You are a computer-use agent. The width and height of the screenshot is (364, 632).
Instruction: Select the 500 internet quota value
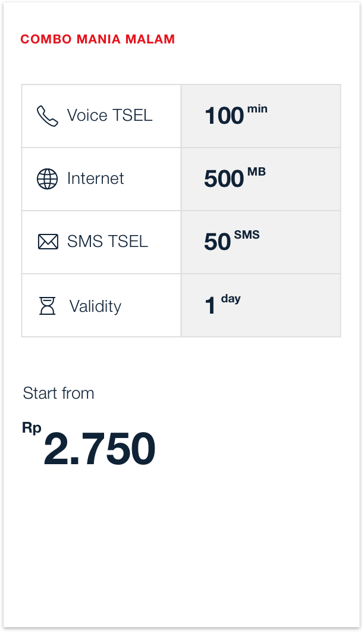click(x=224, y=179)
